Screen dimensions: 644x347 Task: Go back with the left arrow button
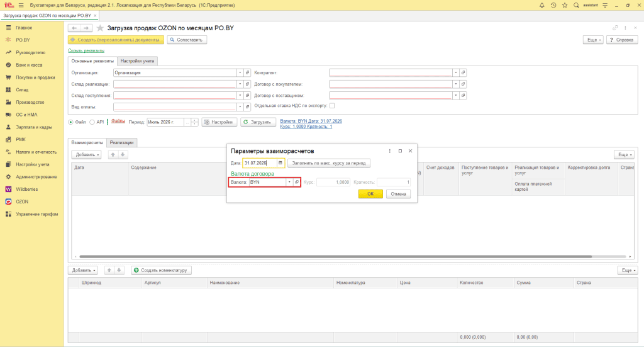(x=74, y=28)
